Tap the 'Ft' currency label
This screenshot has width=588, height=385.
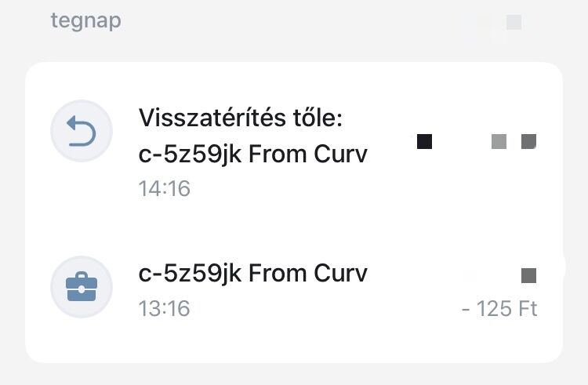(x=528, y=309)
